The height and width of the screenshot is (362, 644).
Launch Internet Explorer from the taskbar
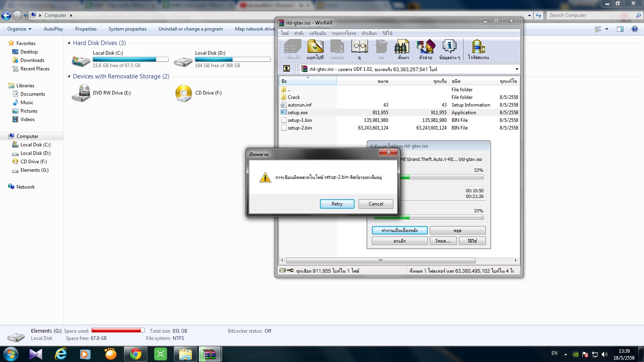pos(61,354)
